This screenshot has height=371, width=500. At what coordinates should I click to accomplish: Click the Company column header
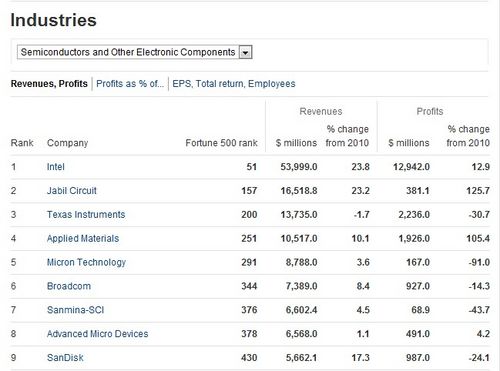click(x=67, y=143)
